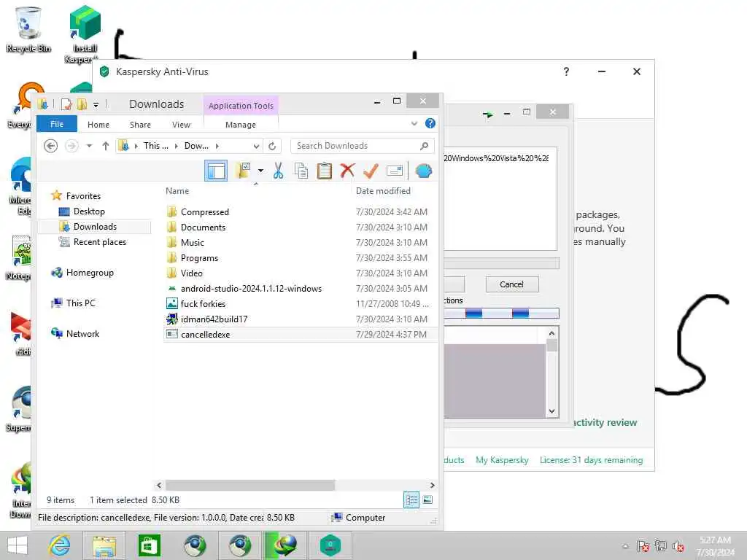Open the folder options toolbar icon
Viewport: 747px width, 560px height.
tap(244, 171)
